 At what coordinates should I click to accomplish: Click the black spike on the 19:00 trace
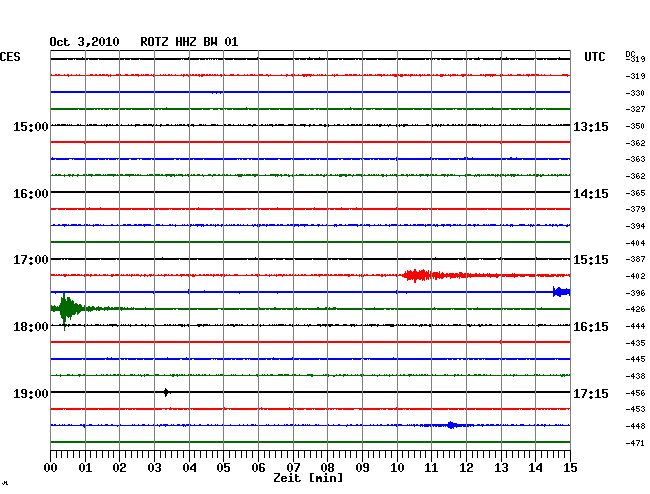coord(166,392)
